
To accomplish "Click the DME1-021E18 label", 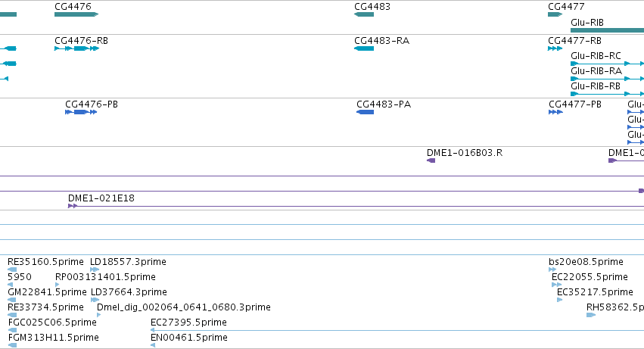I will tap(101, 198).
